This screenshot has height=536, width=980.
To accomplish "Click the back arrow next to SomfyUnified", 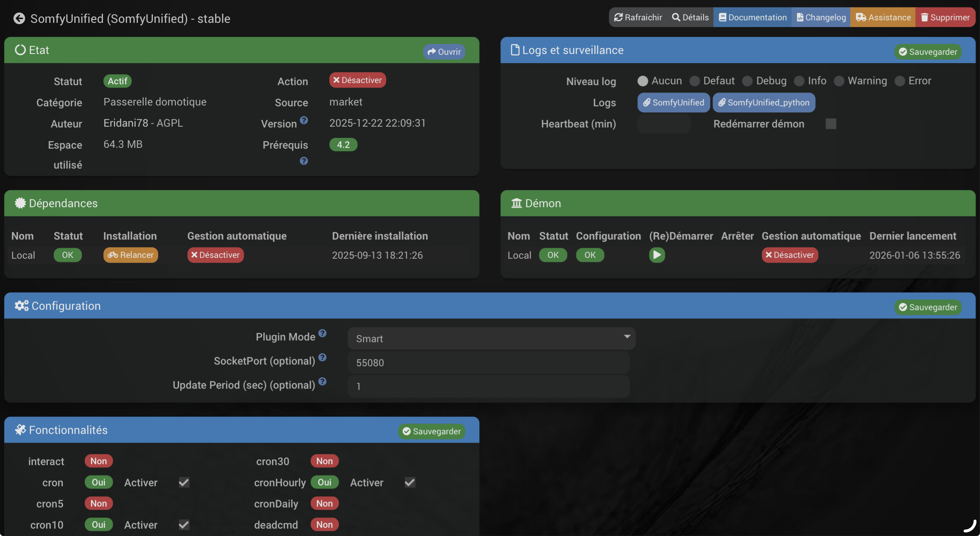I will [19, 18].
